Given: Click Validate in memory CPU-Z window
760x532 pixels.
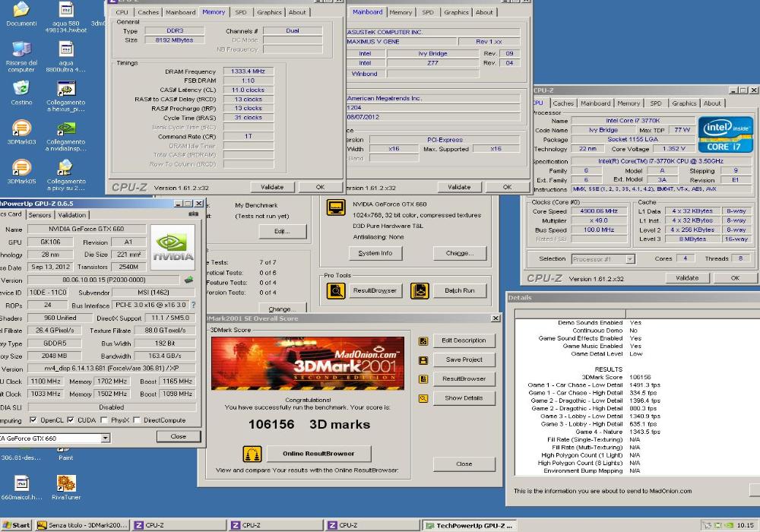Looking at the screenshot, I should [x=272, y=187].
